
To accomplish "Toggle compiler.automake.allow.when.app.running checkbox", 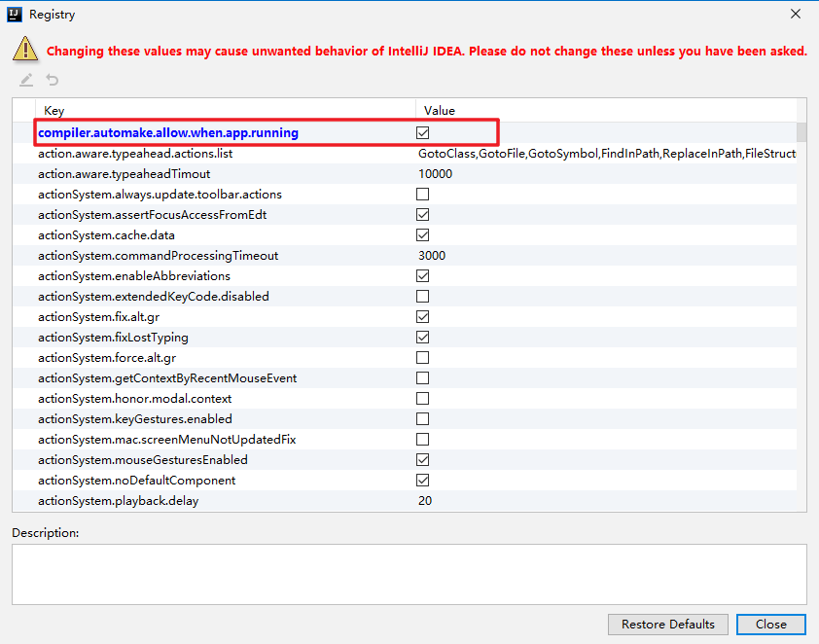I will pyautogui.click(x=422, y=132).
